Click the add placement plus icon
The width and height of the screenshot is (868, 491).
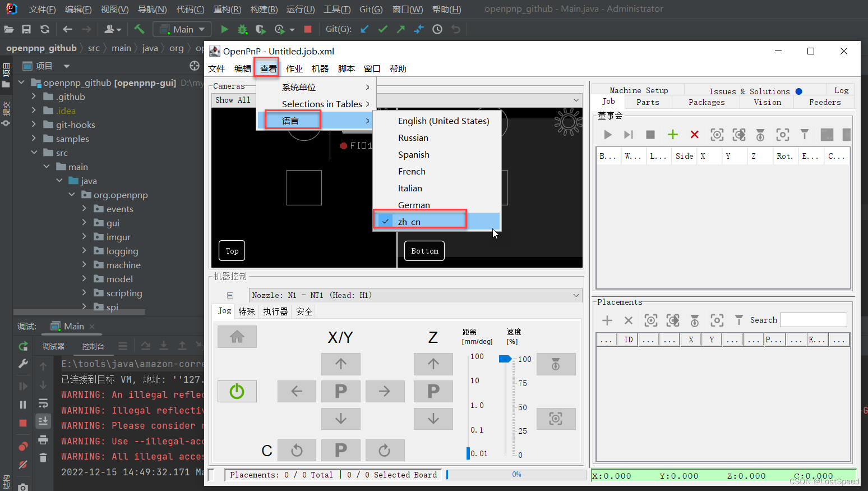pyautogui.click(x=607, y=320)
